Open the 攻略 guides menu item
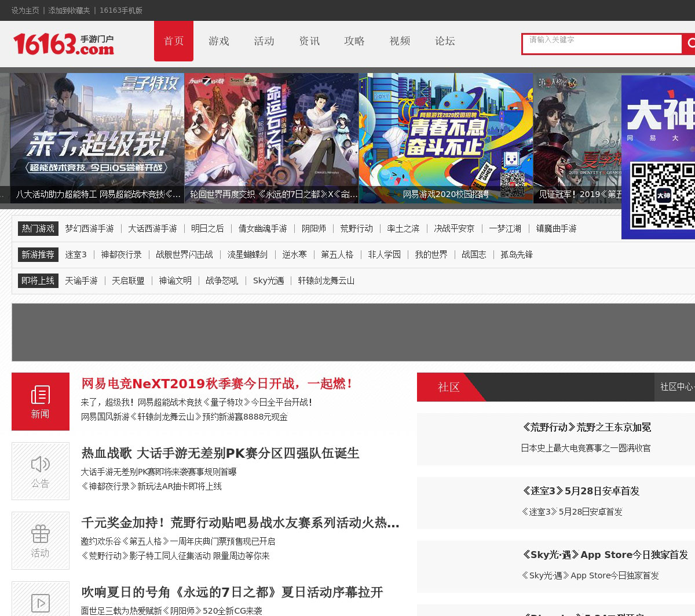Viewport: 695px width, 616px height. pyautogui.click(x=354, y=41)
